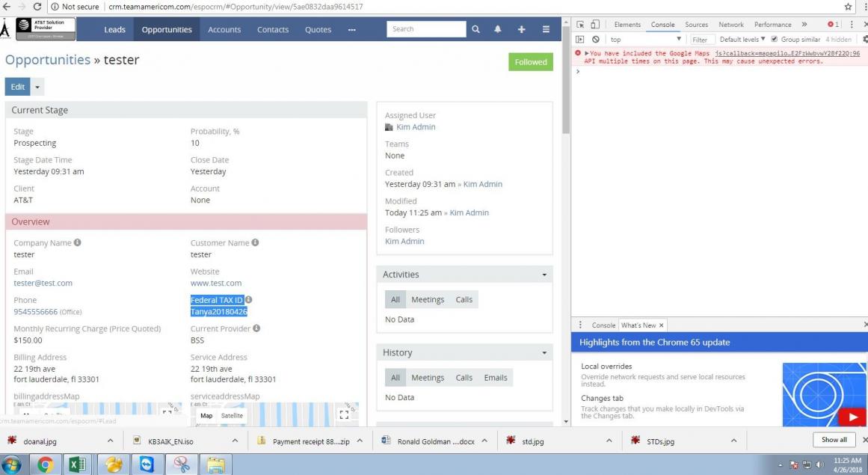Click info icon next to Company Name
Viewport: 868px width, 475px height.
click(78, 242)
